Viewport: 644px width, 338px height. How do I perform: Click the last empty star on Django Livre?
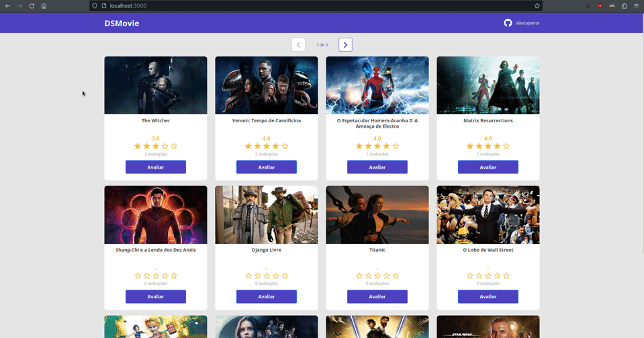point(285,276)
